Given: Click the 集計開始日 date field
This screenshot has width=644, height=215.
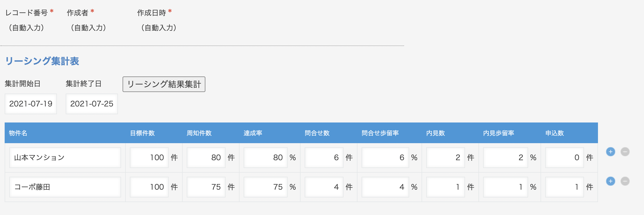Looking at the screenshot, I should (31, 104).
